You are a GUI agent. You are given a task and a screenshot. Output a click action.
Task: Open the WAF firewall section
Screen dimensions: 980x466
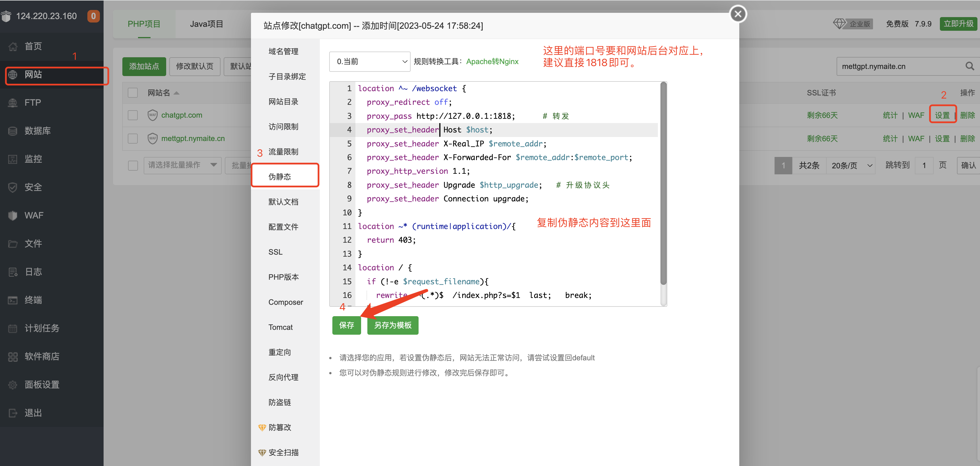pos(34,215)
